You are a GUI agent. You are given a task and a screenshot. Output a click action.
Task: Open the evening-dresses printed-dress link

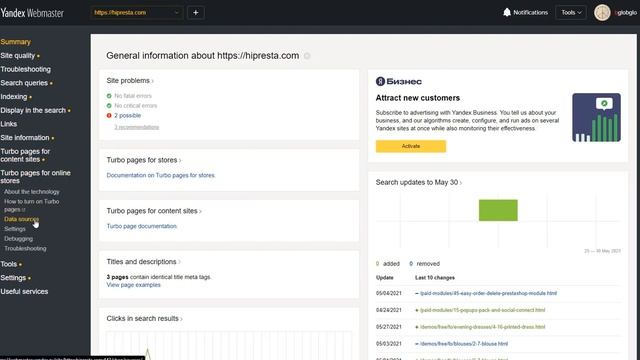pyautogui.click(x=482, y=327)
